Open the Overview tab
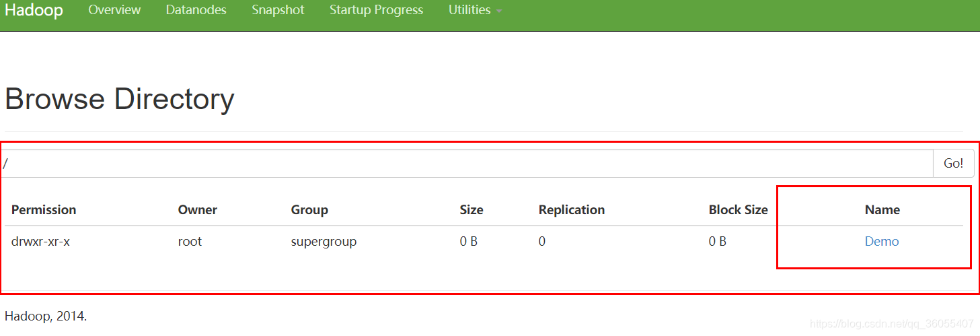 pos(114,10)
